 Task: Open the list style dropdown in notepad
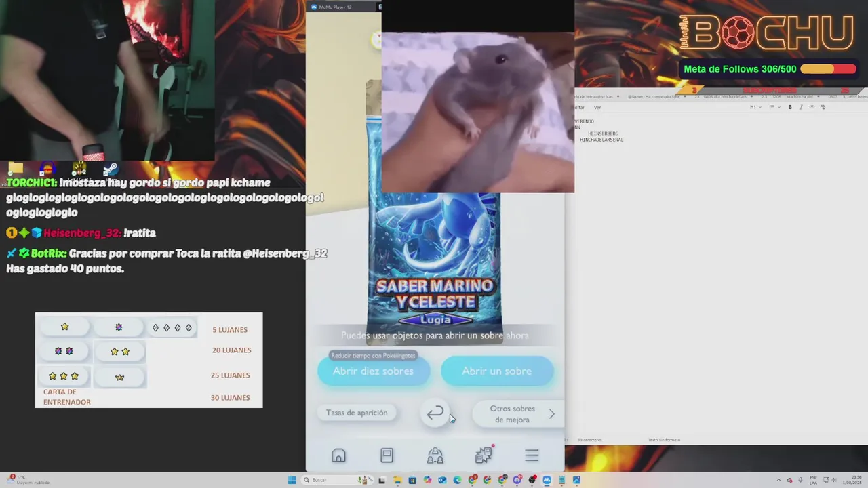[774, 107]
